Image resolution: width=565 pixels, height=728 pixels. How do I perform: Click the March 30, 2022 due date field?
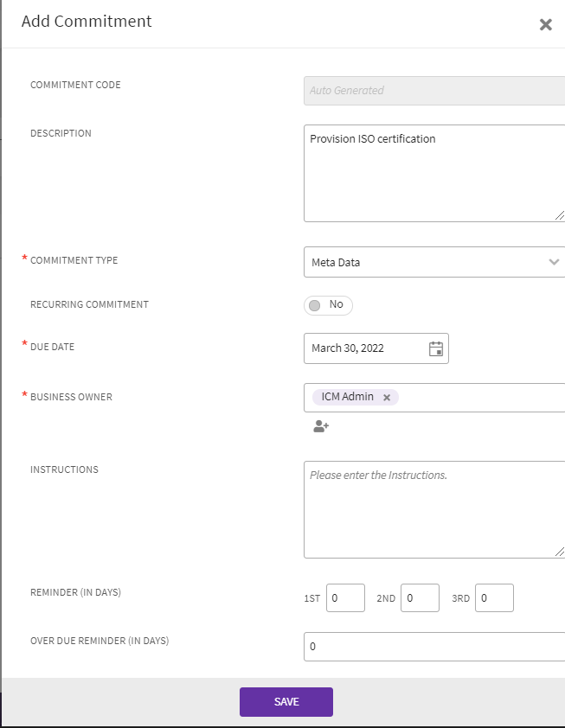[x=363, y=348]
